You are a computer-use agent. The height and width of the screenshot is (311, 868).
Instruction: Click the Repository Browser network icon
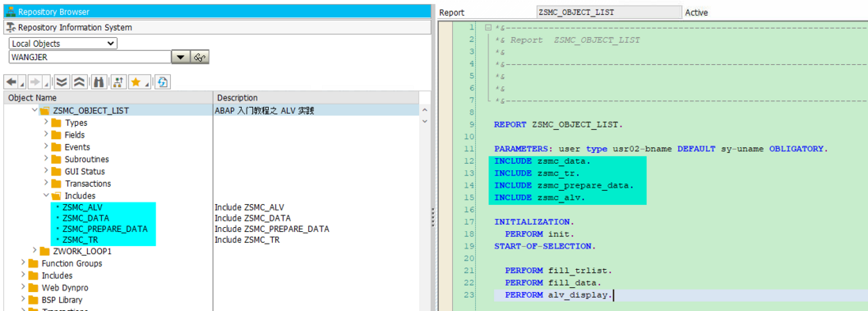(x=10, y=11)
